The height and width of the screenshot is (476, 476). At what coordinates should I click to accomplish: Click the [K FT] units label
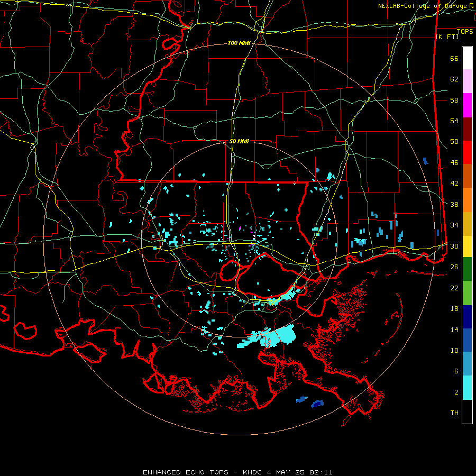click(447, 36)
